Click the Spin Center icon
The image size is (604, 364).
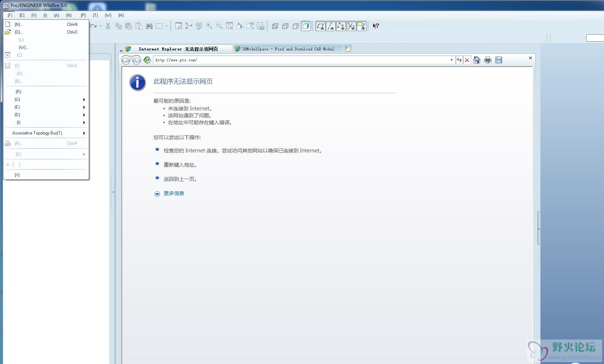[x=189, y=26]
